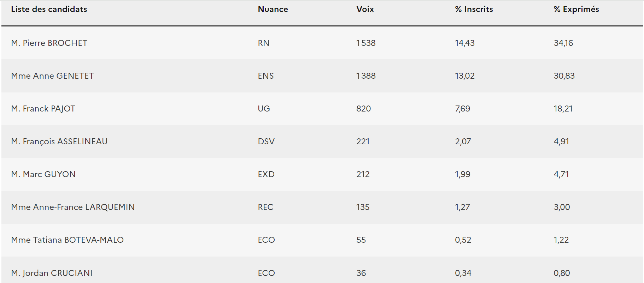Click the 13,02 registered percentage value
Image resolution: width=644 pixels, height=283 pixels.
pyautogui.click(x=464, y=76)
